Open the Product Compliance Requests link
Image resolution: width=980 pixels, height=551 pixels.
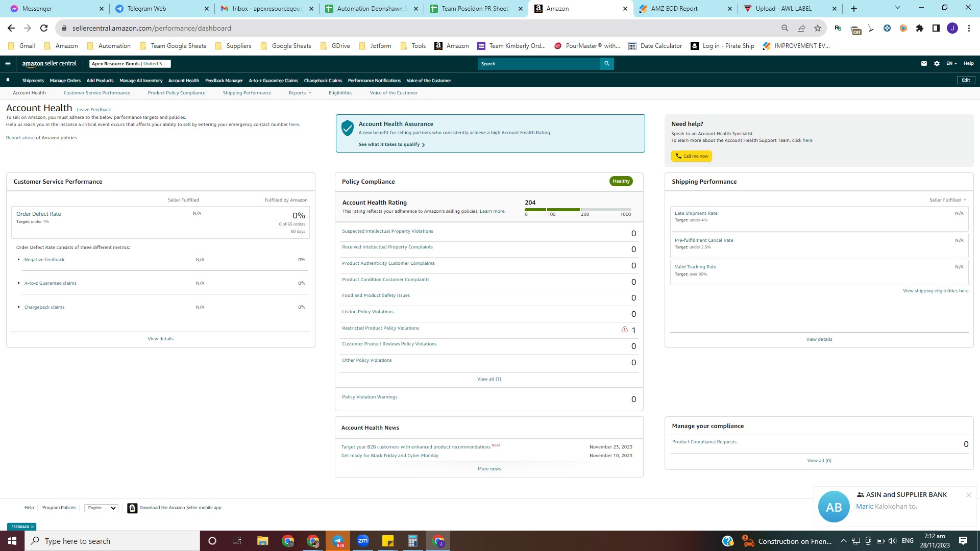(704, 442)
